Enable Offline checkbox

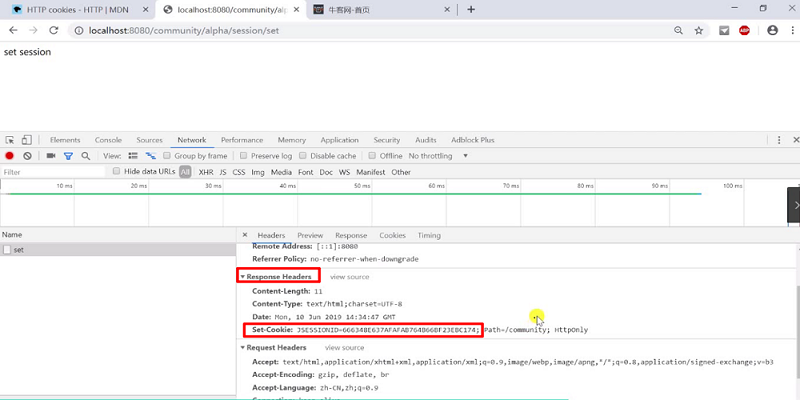click(x=372, y=156)
